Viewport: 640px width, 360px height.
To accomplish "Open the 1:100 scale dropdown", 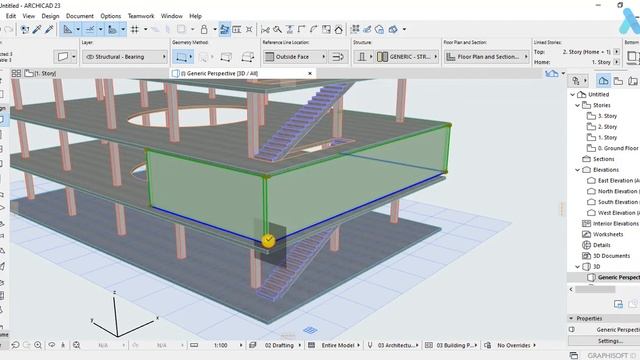I will coord(222,345).
